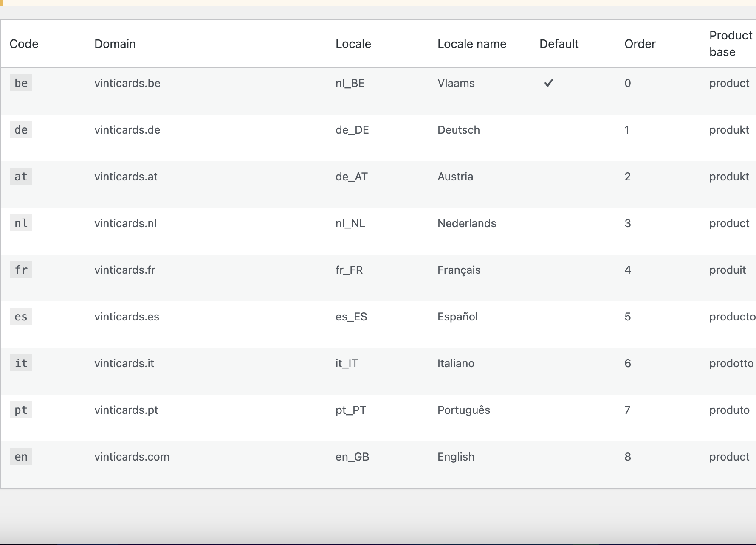
Task: Click the Order column header
Action: [640, 44]
